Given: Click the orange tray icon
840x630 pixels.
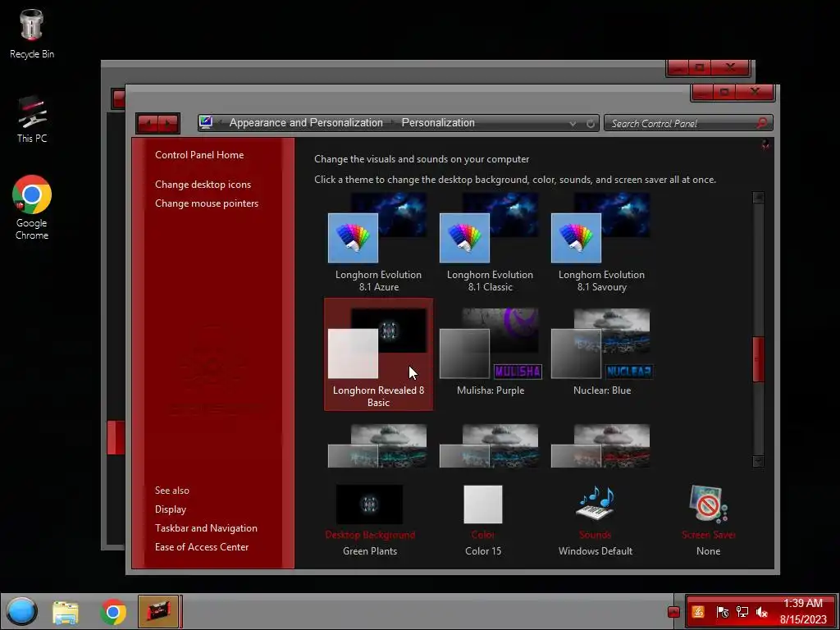Looking at the screenshot, I should pyautogui.click(x=698, y=611).
